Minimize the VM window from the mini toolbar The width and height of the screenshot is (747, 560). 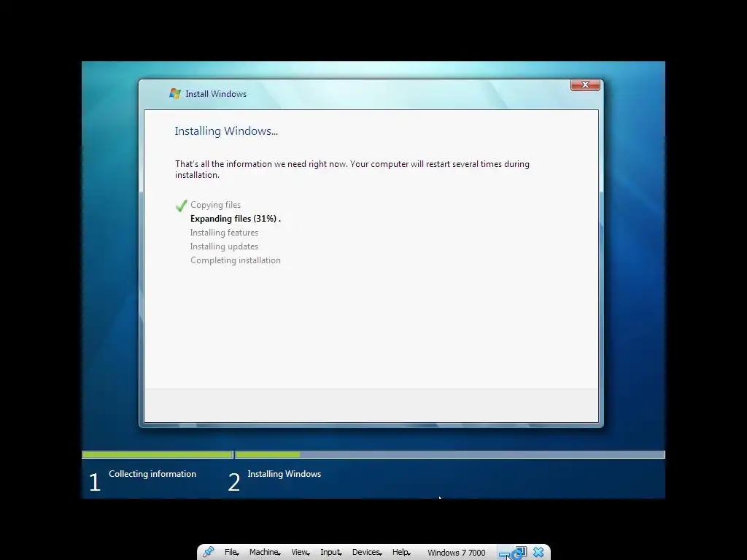pyautogui.click(x=504, y=554)
